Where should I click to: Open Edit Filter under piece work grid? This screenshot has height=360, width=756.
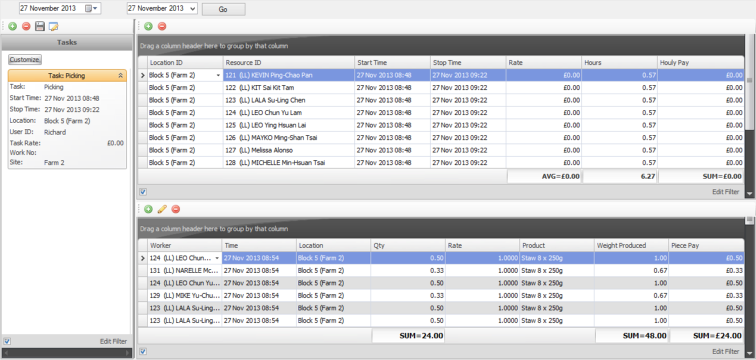pos(726,351)
